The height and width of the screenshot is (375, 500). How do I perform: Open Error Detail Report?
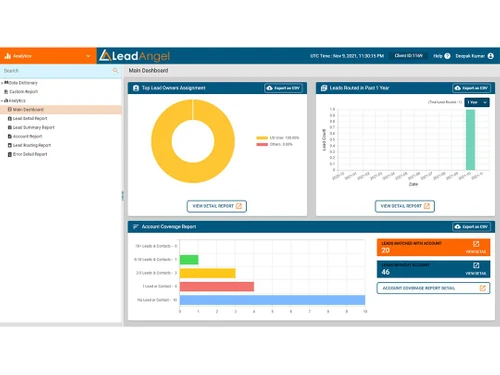coord(30,154)
